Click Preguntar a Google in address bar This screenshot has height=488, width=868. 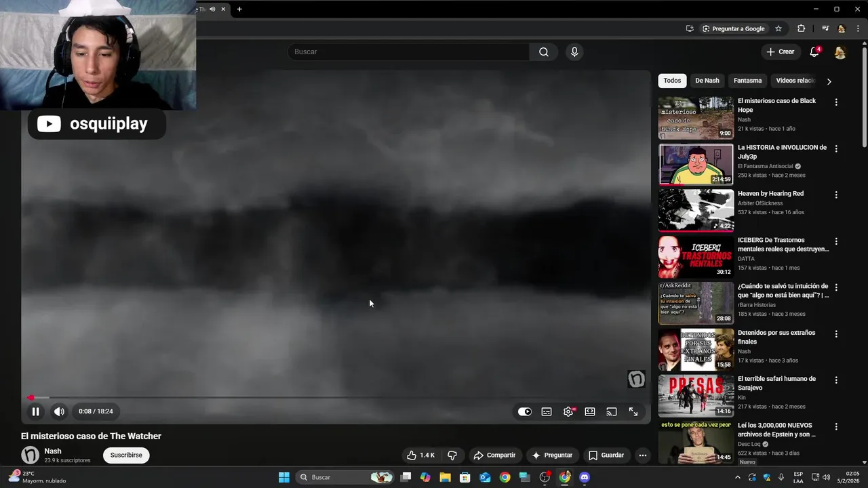(x=734, y=28)
